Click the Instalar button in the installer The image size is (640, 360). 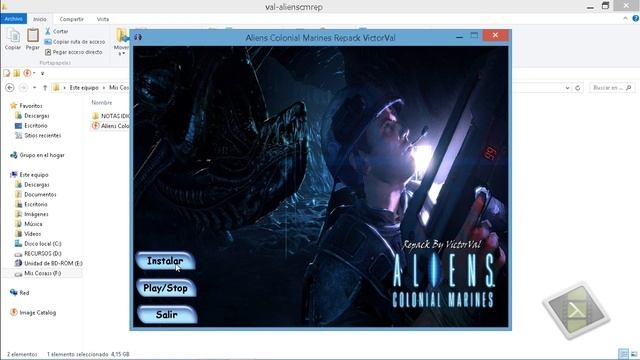(x=165, y=261)
